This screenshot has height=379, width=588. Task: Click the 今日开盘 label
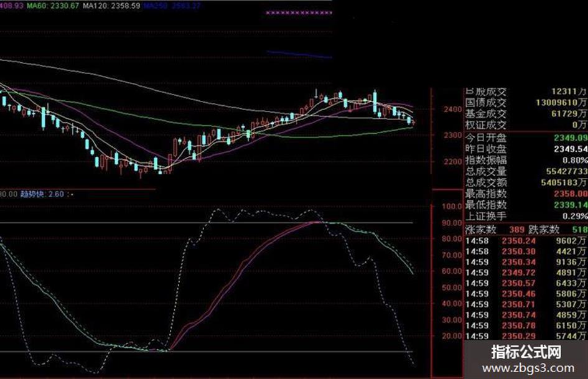pos(485,138)
